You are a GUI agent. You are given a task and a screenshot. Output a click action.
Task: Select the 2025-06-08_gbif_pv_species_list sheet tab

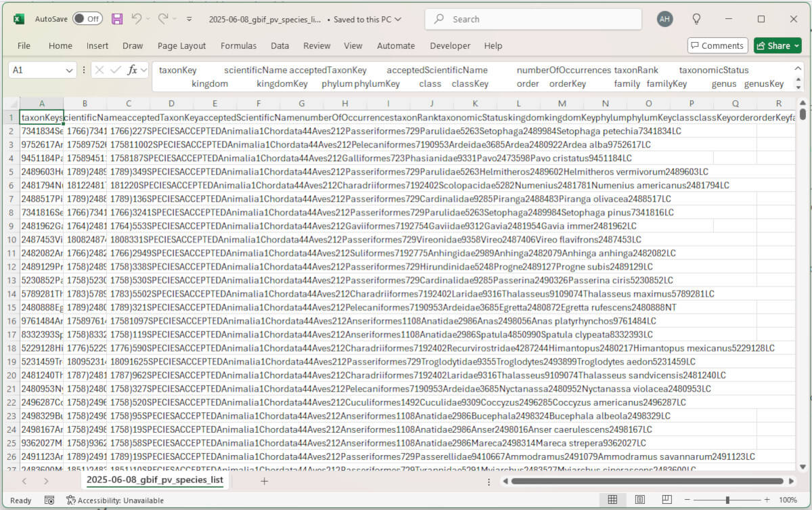pyautogui.click(x=155, y=480)
